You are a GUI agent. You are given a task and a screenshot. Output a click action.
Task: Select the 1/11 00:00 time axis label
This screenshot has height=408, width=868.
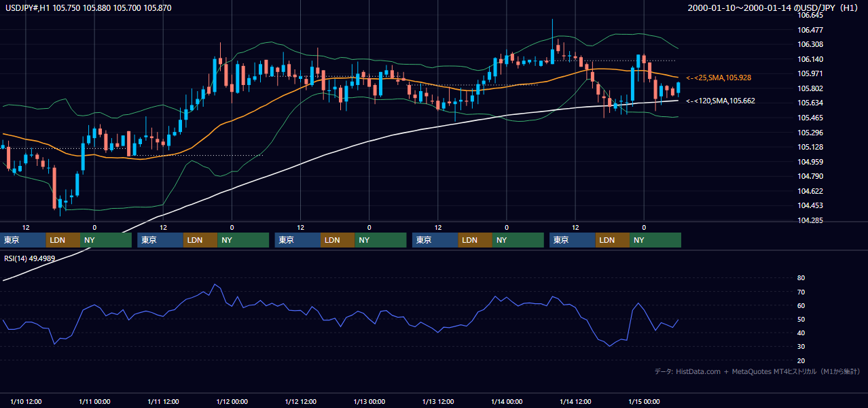click(94, 401)
